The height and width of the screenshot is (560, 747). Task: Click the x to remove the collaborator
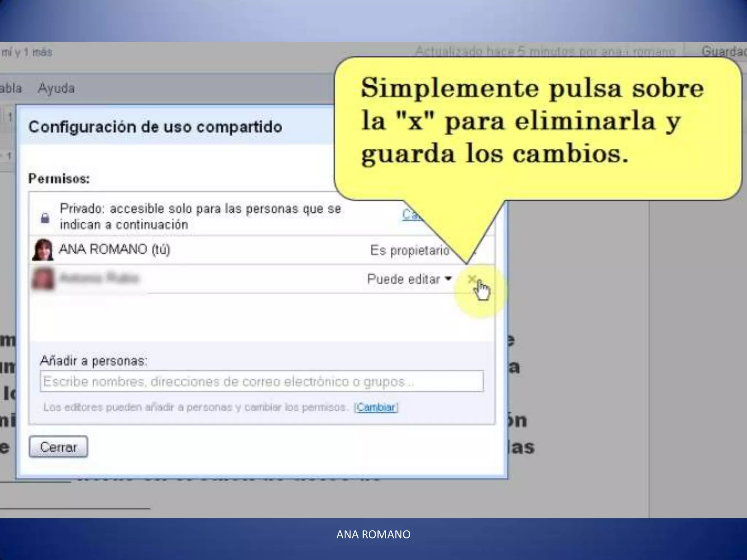pos(472,279)
